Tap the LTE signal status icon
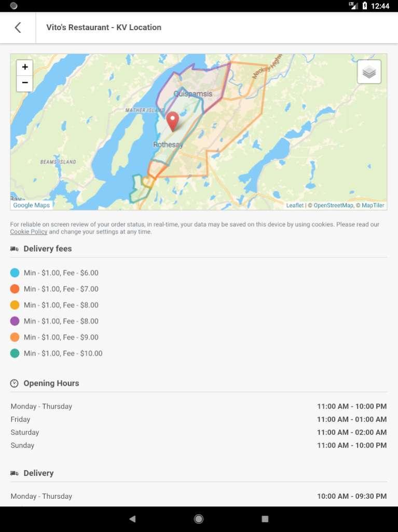Viewport: 398px width, 532px height. pyautogui.click(x=353, y=5)
